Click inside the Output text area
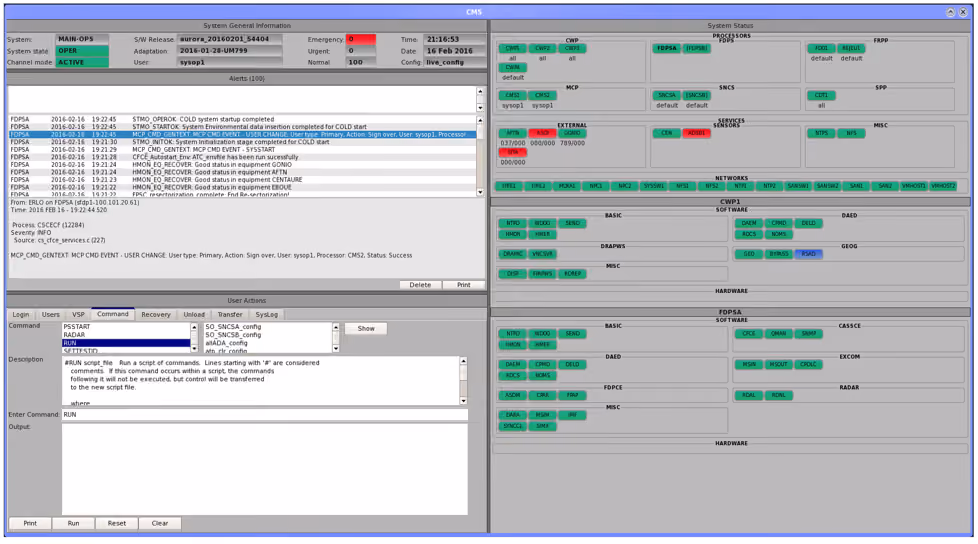The image size is (978, 544). point(264,469)
